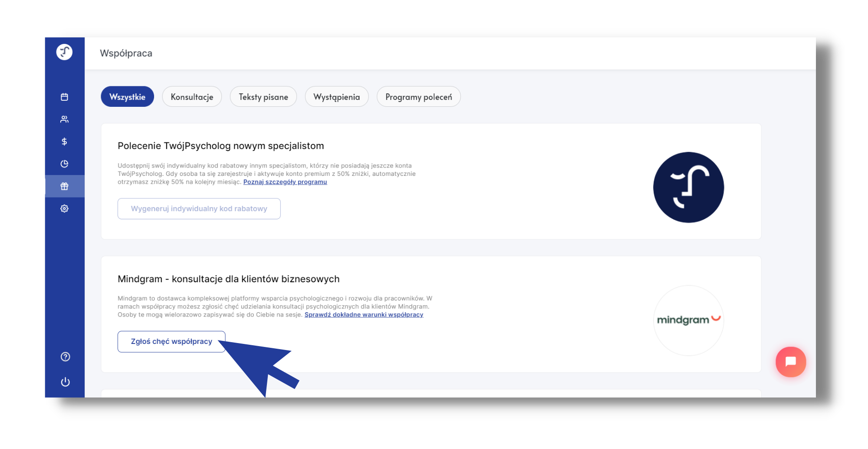868x449 pixels.
Task: Switch to the Programy poleceń filter
Action: pos(419,97)
